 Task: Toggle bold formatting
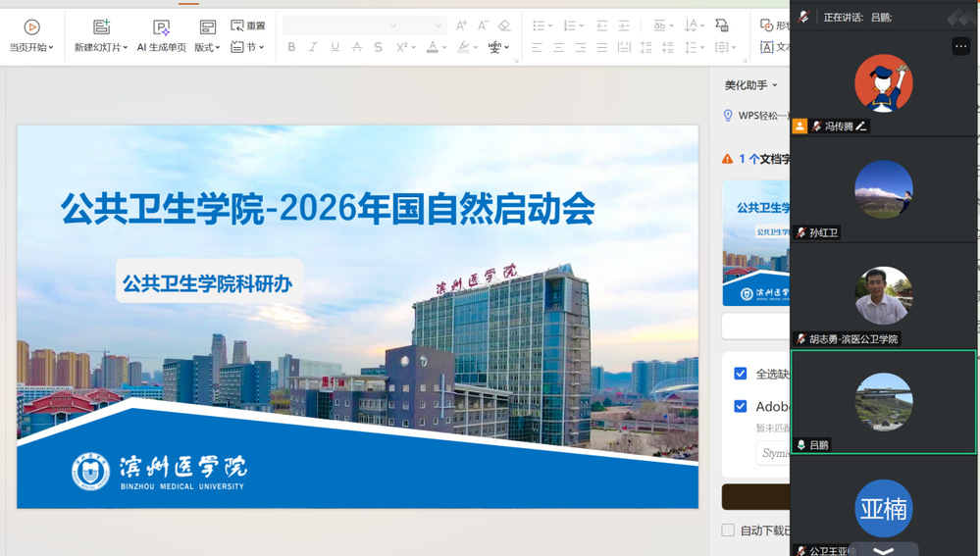click(291, 47)
